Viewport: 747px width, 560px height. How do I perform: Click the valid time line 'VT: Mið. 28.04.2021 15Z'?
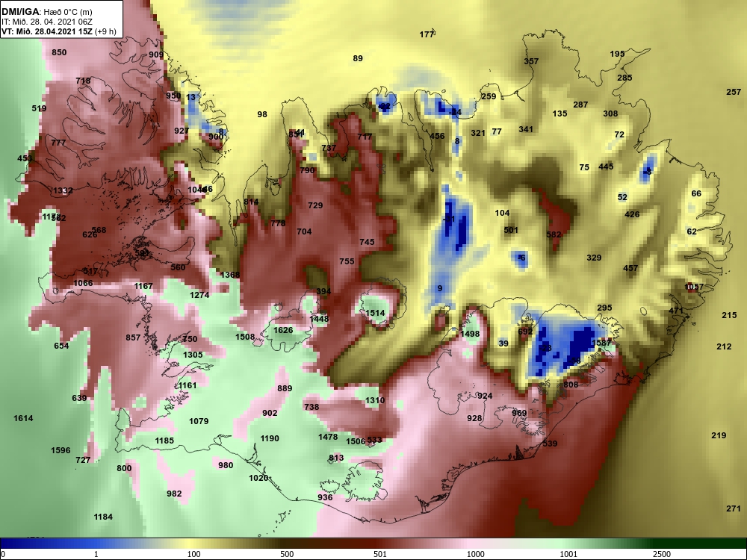click(x=47, y=31)
